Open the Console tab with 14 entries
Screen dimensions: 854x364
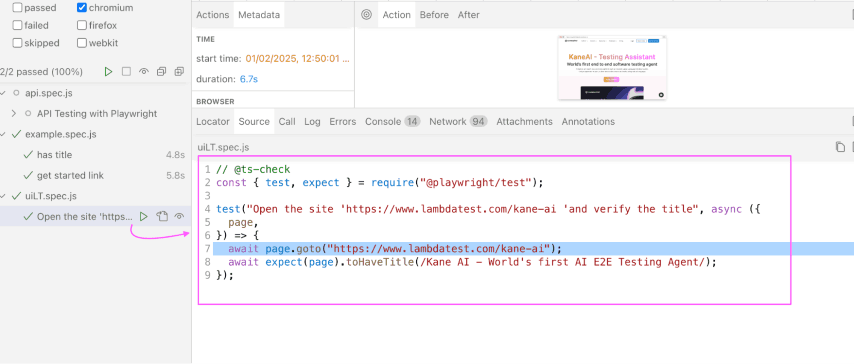tap(393, 122)
